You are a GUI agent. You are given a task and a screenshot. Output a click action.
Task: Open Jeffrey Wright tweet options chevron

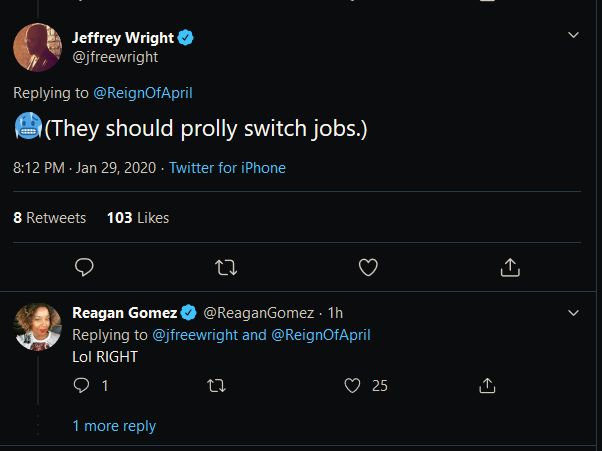[x=574, y=35]
